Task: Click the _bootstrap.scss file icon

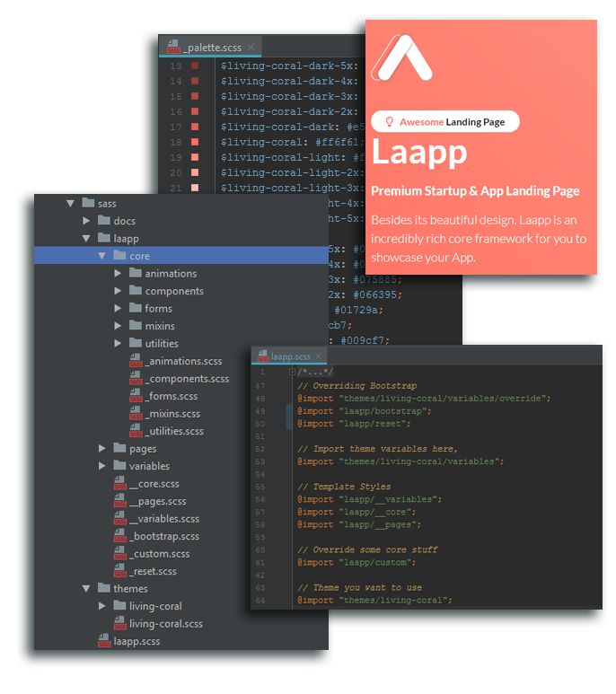Action: (x=120, y=536)
